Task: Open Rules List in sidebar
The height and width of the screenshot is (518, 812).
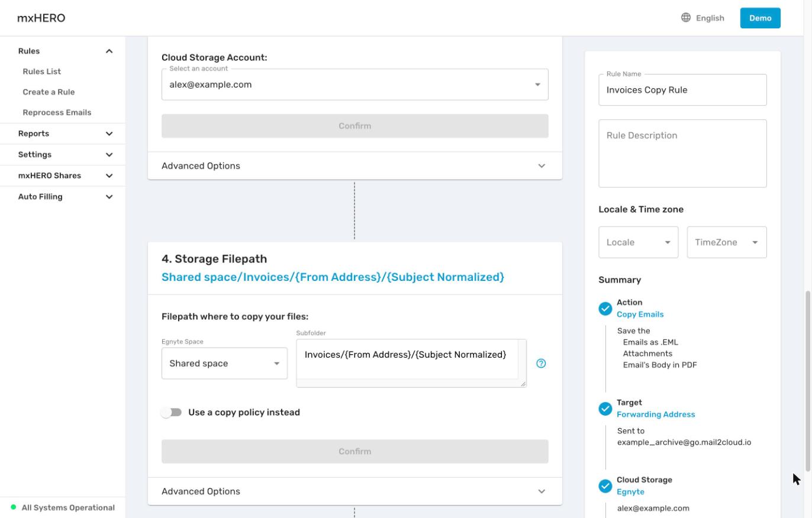Action: pos(42,72)
